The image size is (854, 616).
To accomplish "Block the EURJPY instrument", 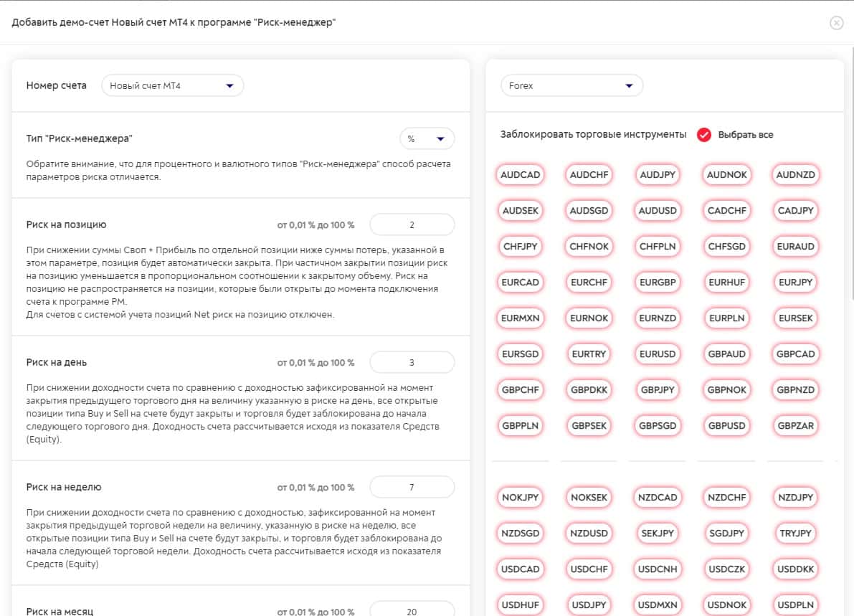I will pos(795,283).
